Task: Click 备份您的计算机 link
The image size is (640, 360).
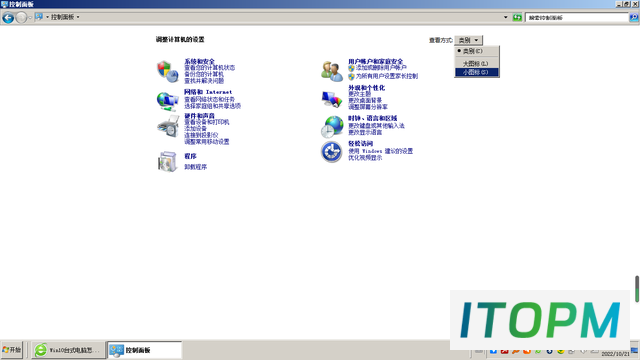Action: pyautogui.click(x=204, y=74)
